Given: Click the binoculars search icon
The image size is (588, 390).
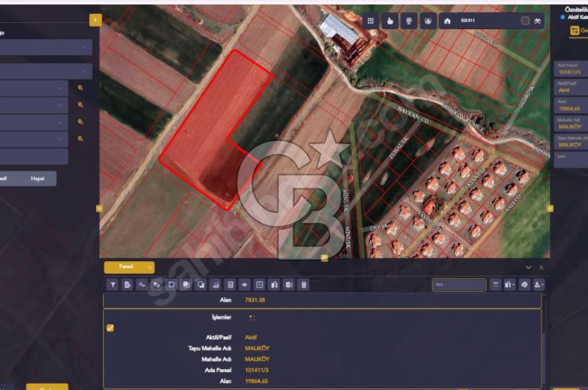Looking at the screenshot, I should [x=537, y=21].
